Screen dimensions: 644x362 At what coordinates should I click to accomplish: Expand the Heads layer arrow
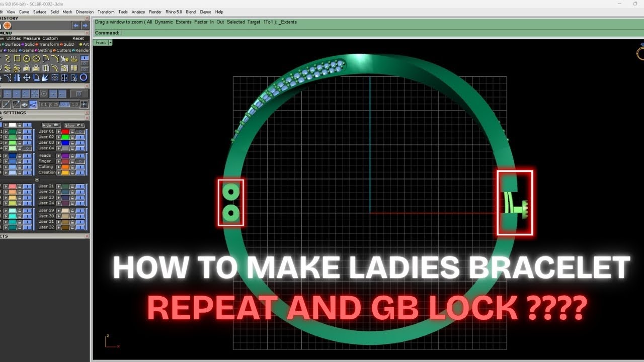[59, 156]
